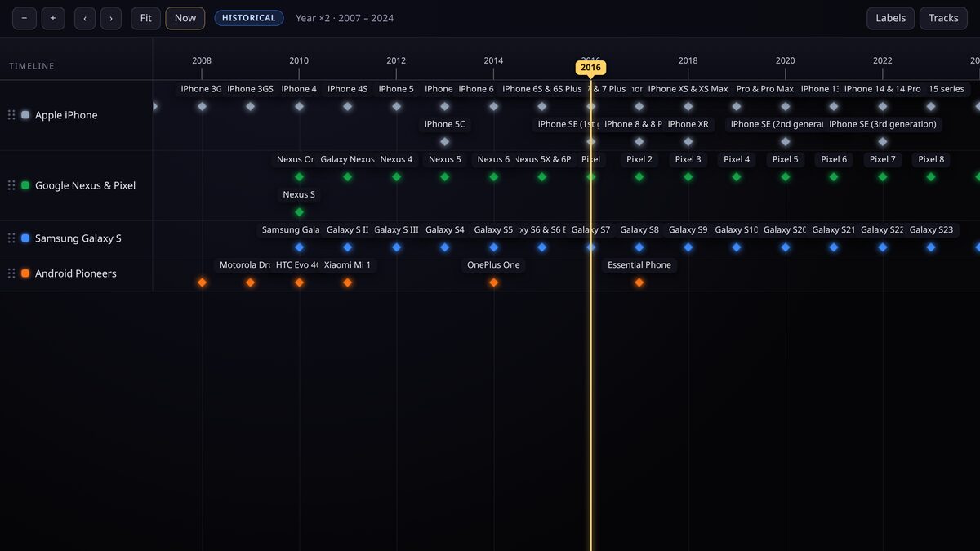Click the Nexus 6 event label
This screenshot has width=980, height=551.
tap(493, 159)
